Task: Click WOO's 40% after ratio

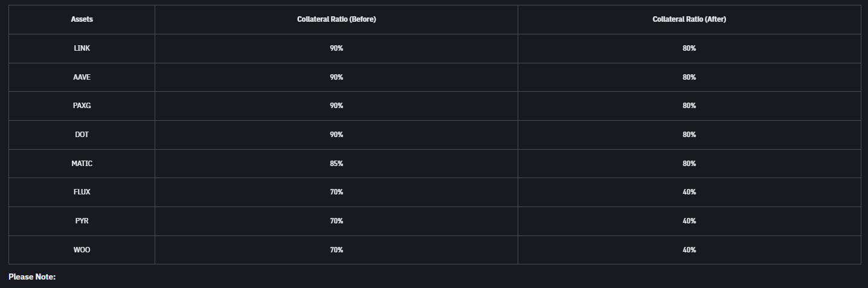Action: 689,250
